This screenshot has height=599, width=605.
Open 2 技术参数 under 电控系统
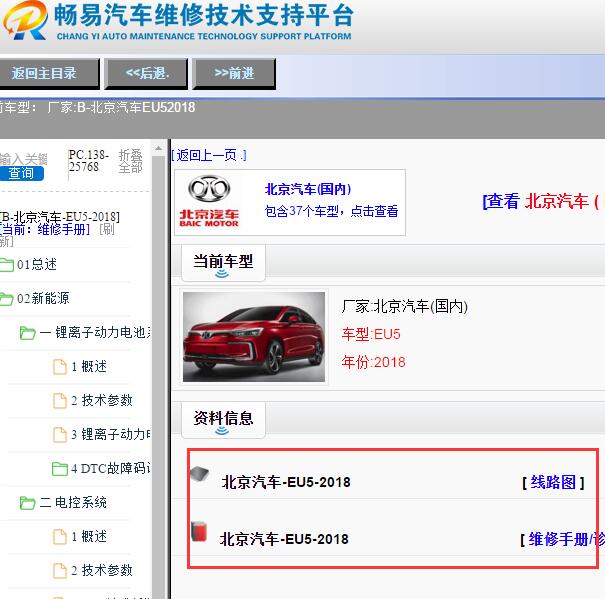coord(101,570)
